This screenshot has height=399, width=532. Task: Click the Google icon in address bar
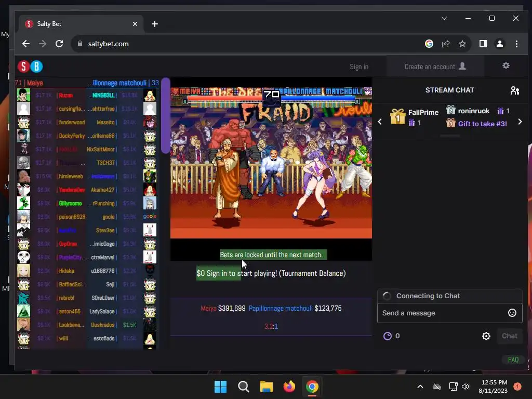coord(429,44)
